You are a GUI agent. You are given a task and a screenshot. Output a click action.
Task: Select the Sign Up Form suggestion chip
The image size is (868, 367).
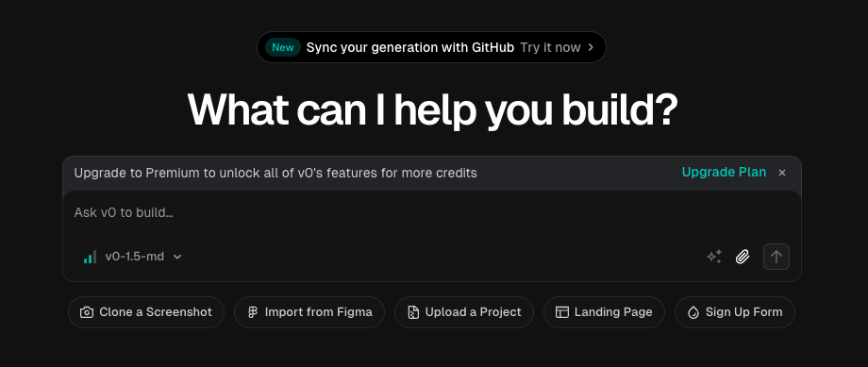tap(735, 312)
